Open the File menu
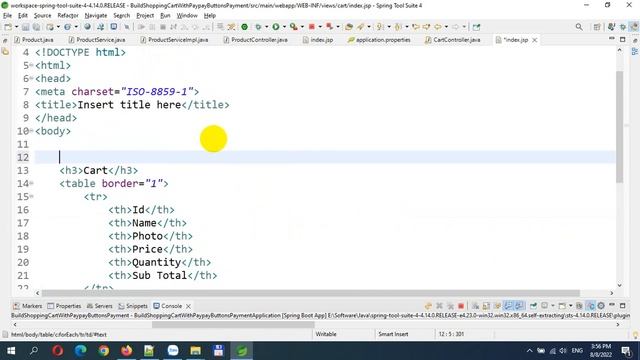The height and width of the screenshot is (360, 640). click(x=7, y=16)
